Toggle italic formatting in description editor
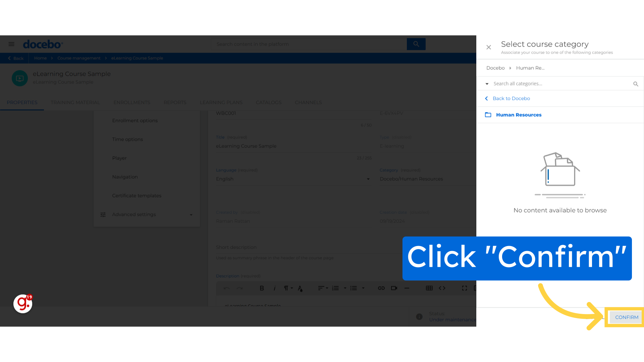Screen dimensions: 644x362 coord(274,288)
